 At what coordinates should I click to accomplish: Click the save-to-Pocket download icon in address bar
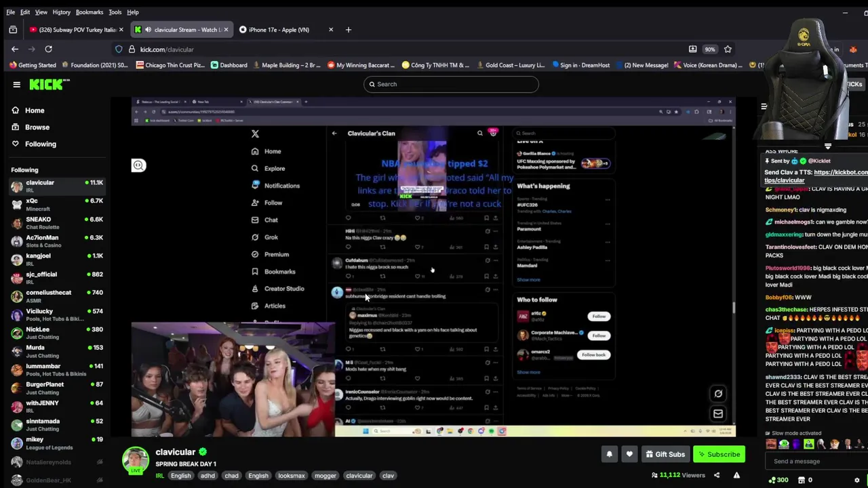coord(692,49)
